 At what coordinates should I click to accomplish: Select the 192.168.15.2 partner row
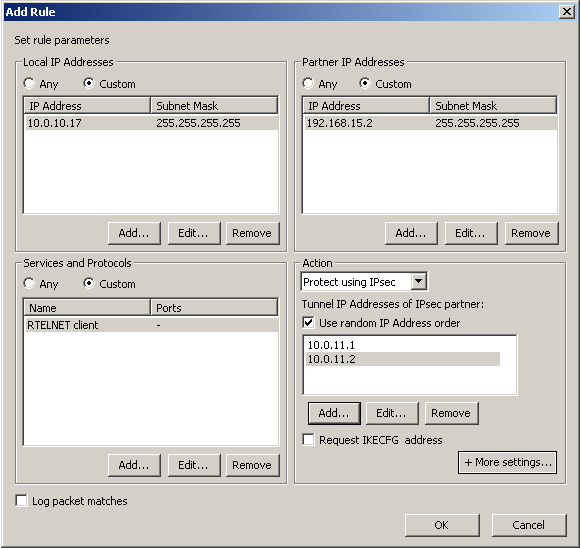[x=430, y=123]
